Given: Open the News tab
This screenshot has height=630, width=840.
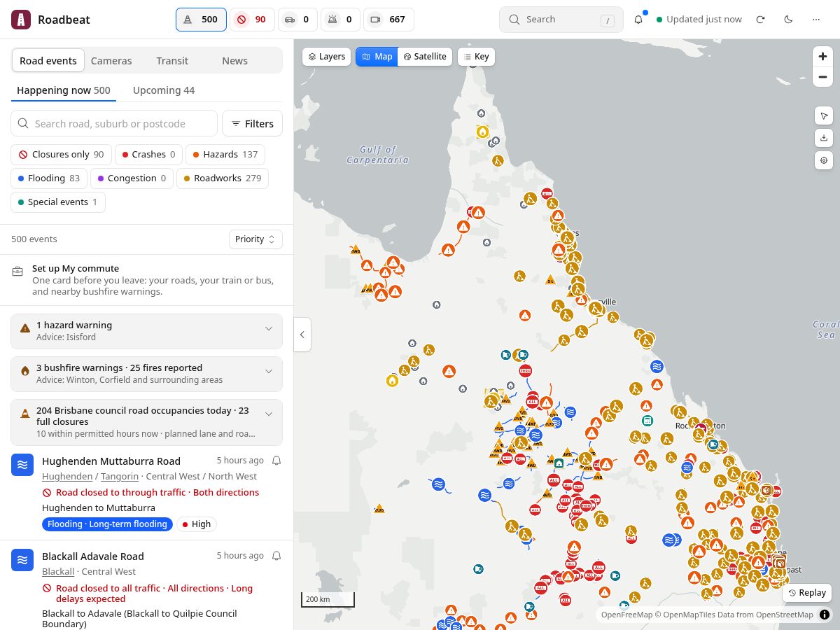Looking at the screenshot, I should [234, 61].
